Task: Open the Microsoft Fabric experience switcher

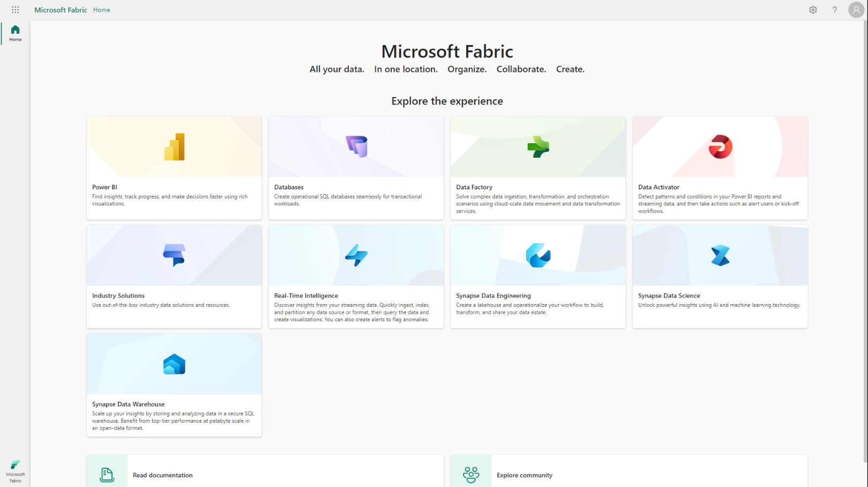Action: [16, 471]
